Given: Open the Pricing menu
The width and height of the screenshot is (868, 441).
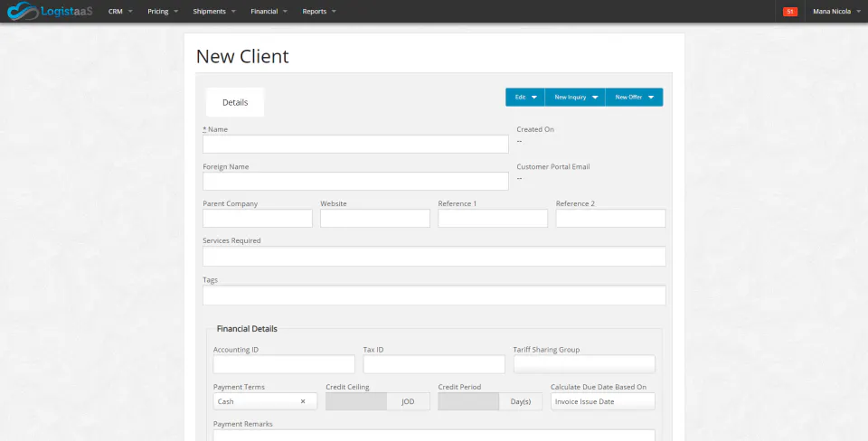Looking at the screenshot, I should pos(163,11).
